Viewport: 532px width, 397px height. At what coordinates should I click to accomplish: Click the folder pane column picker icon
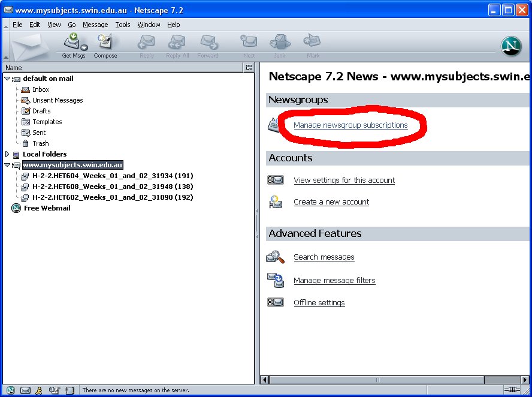click(x=249, y=68)
